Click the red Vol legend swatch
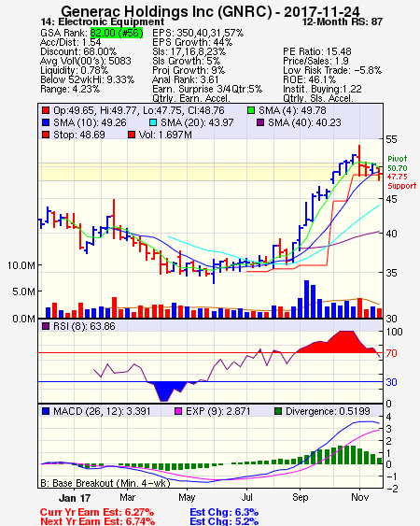Image resolution: width=420 pixels, height=526 pixels. [x=132, y=135]
